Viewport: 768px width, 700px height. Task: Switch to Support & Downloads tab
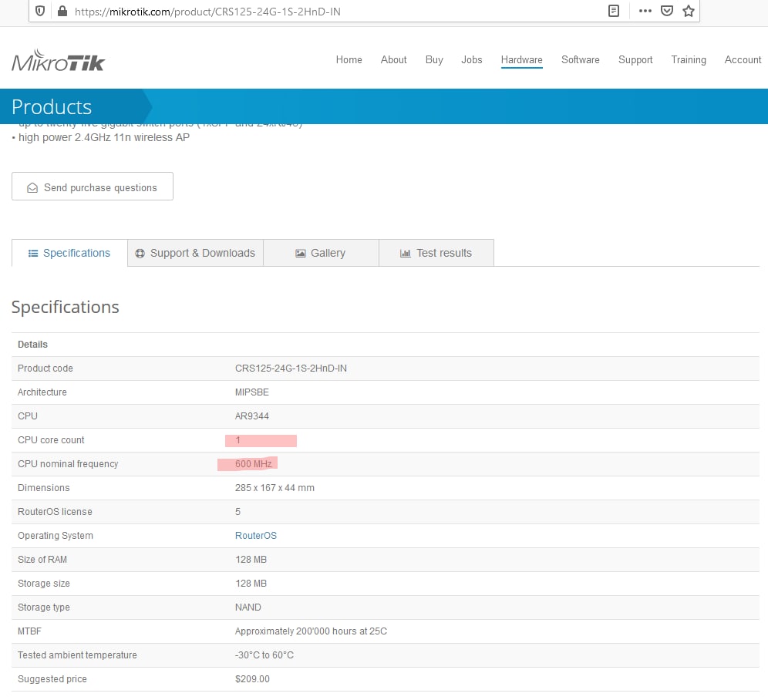(x=195, y=253)
